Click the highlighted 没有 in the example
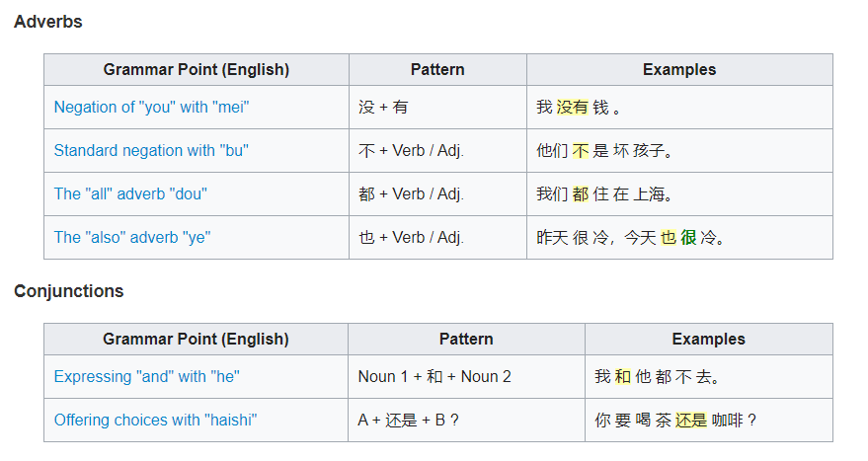Screen dimensions: 868x461 [x=572, y=107]
